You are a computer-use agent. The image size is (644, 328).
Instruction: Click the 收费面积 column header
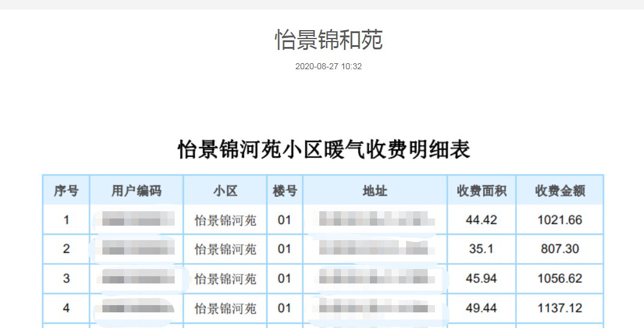pos(481,191)
